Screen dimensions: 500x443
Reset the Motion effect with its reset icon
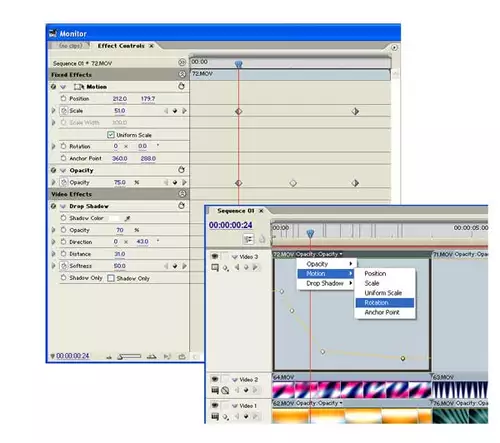181,86
